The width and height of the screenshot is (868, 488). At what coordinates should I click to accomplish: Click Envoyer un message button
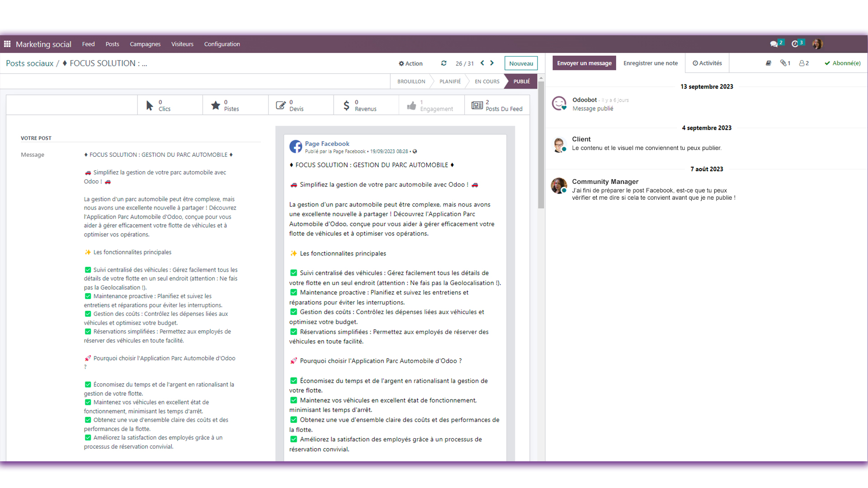click(x=584, y=63)
